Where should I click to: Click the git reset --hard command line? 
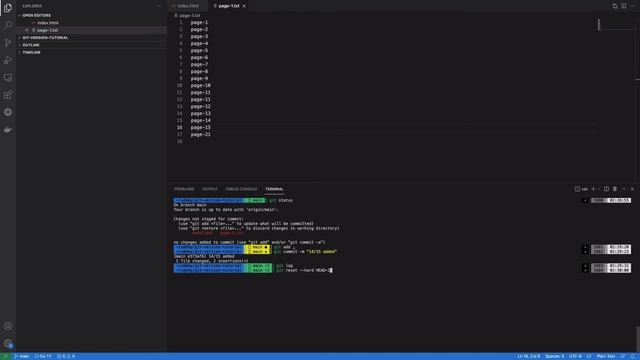click(x=304, y=270)
